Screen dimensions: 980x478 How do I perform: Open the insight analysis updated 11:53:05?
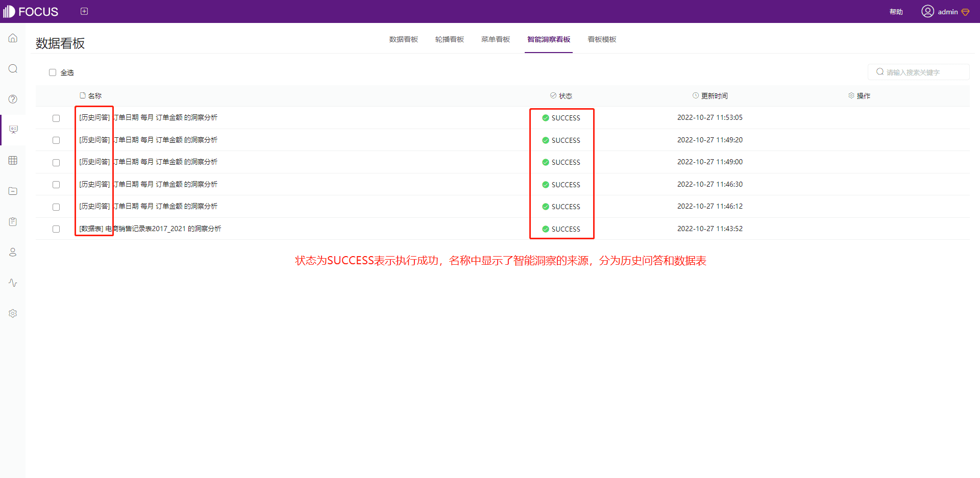148,117
